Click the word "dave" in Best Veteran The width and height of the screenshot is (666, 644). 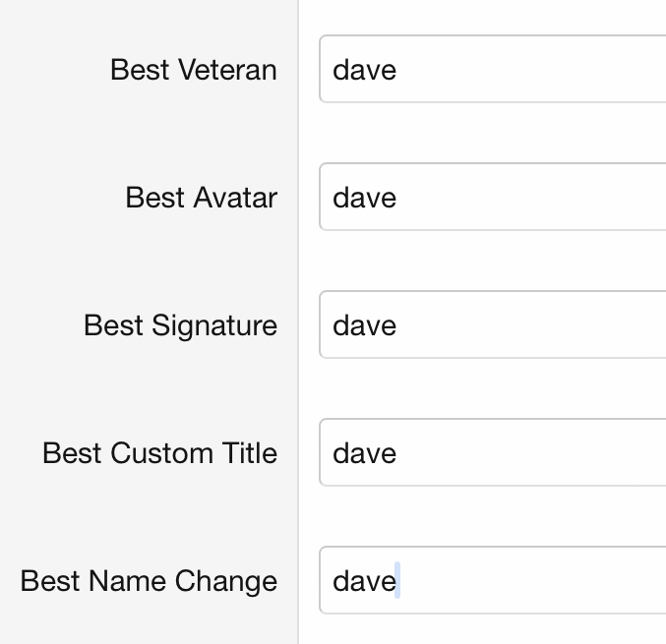click(364, 70)
